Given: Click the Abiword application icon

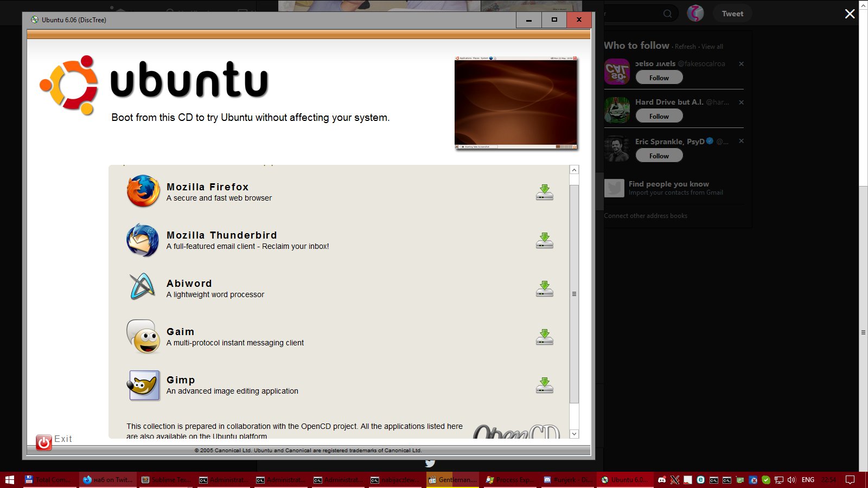Looking at the screenshot, I should point(142,287).
